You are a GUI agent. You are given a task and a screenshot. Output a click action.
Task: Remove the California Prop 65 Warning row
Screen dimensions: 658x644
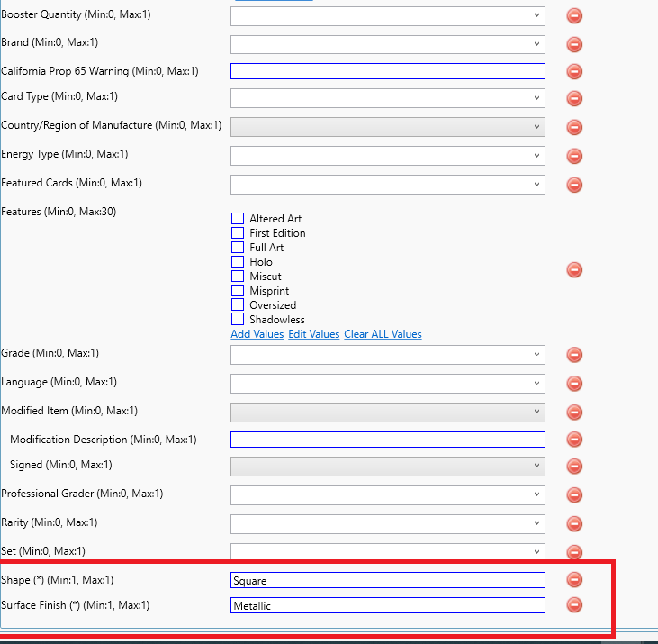click(x=574, y=71)
